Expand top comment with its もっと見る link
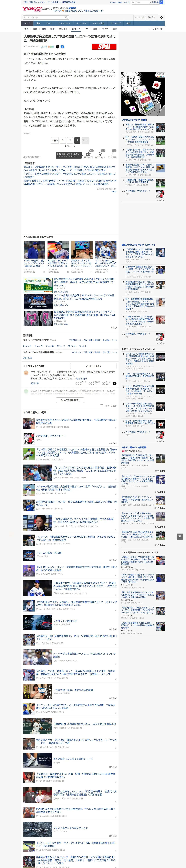Image resolution: width=186 pixels, height=868 pixels. (x=82, y=378)
